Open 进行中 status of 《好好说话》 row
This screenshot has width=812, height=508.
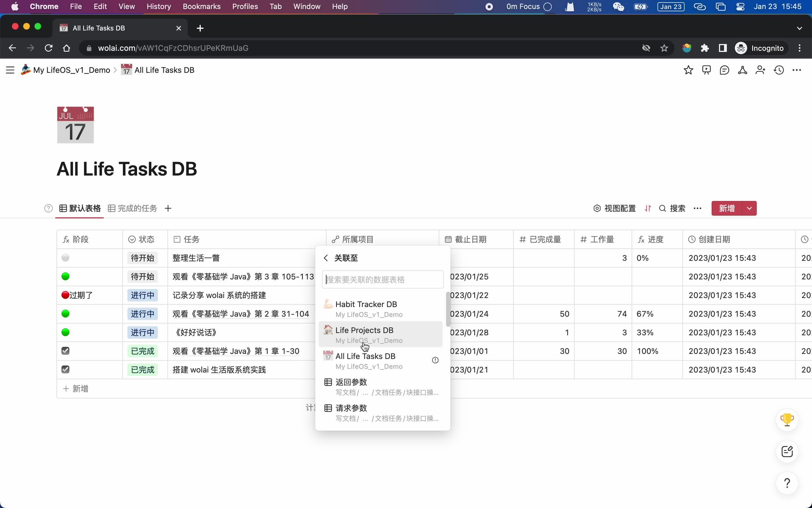143,332
